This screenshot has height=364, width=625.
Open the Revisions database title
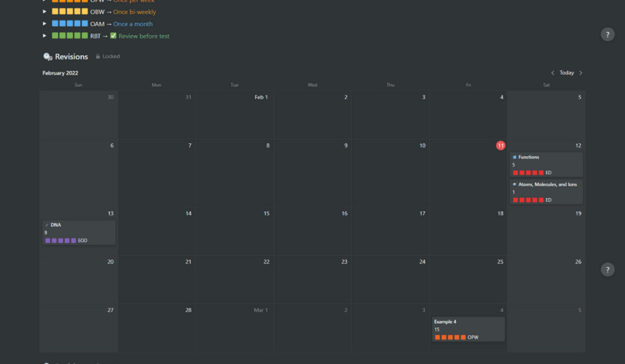(72, 57)
